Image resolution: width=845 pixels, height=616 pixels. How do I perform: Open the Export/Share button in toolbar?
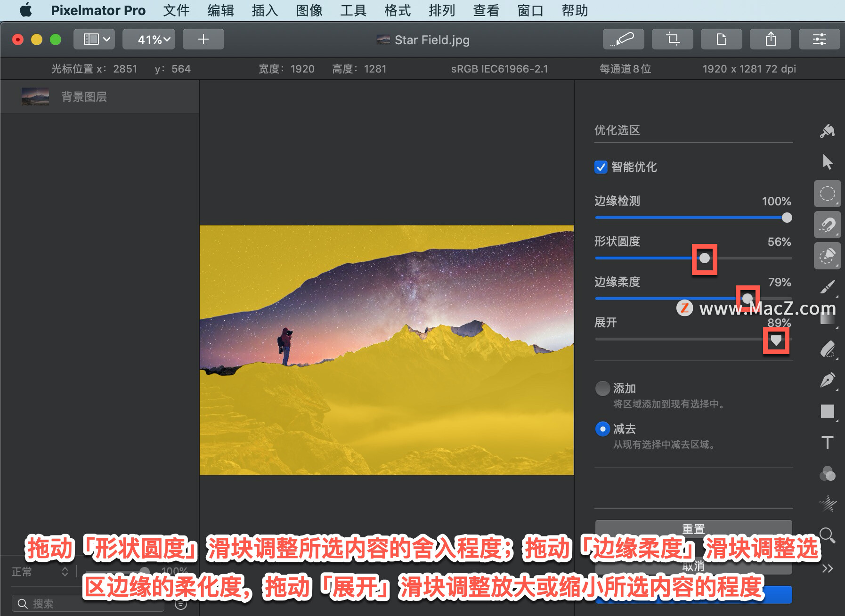click(x=771, y=39)
